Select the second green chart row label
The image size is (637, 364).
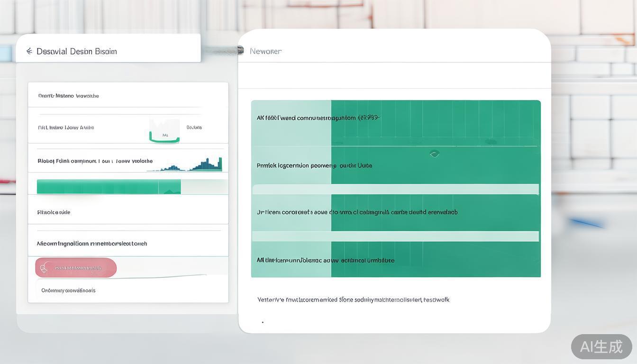pos(314,166)
